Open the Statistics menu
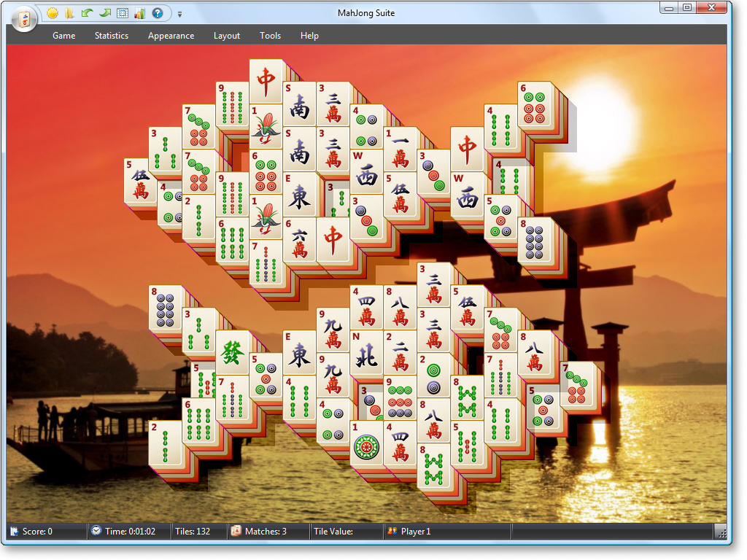Image resolution: width=747 pixels, height=560 pixels. coord(112,36)
